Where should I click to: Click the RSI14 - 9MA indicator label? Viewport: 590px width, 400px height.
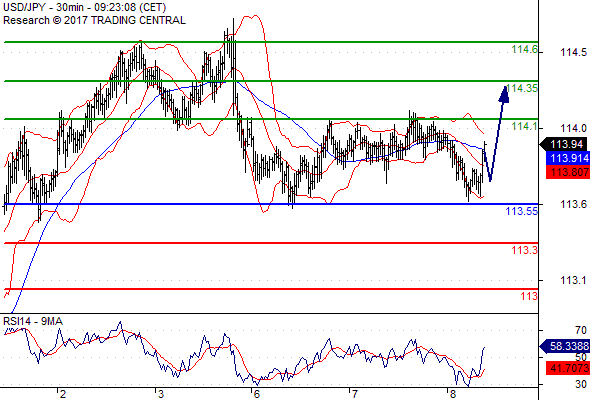click(x=33, y=321)
